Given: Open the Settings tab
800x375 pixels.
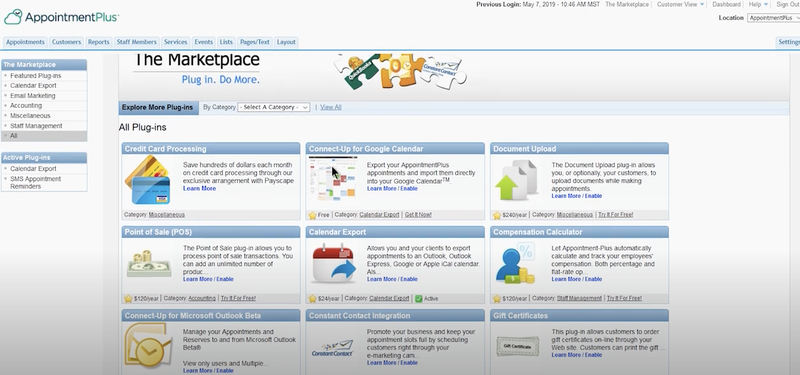Looking at the screenshot, I should (788, 42).
